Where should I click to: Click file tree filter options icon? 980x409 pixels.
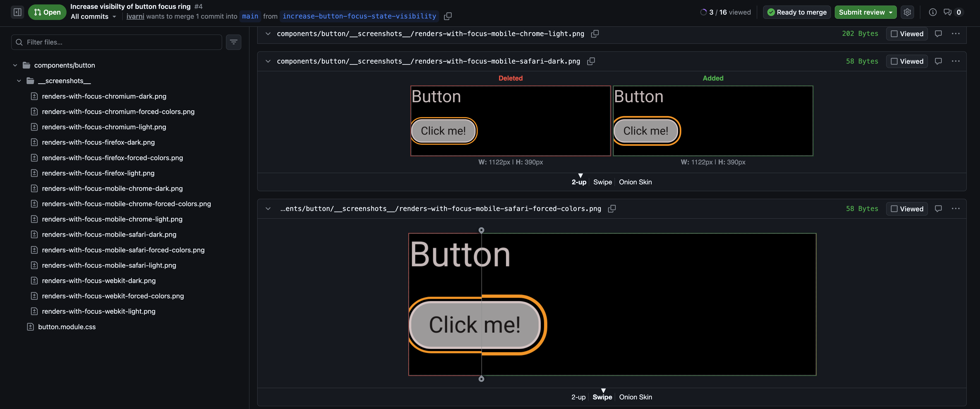pos(234,42)
